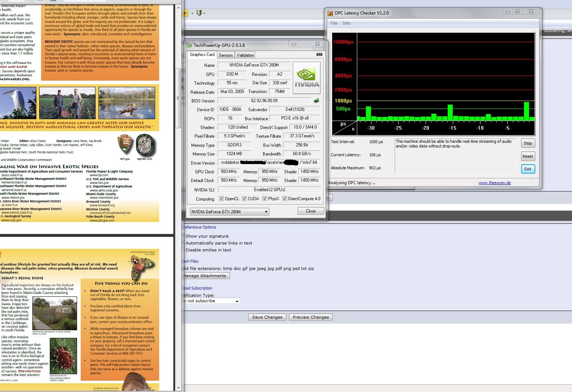Screen dimensions: 572x392
Task: Toggle the DirectCompute 4.0 checkbox
Action: (x=285, y=199)
